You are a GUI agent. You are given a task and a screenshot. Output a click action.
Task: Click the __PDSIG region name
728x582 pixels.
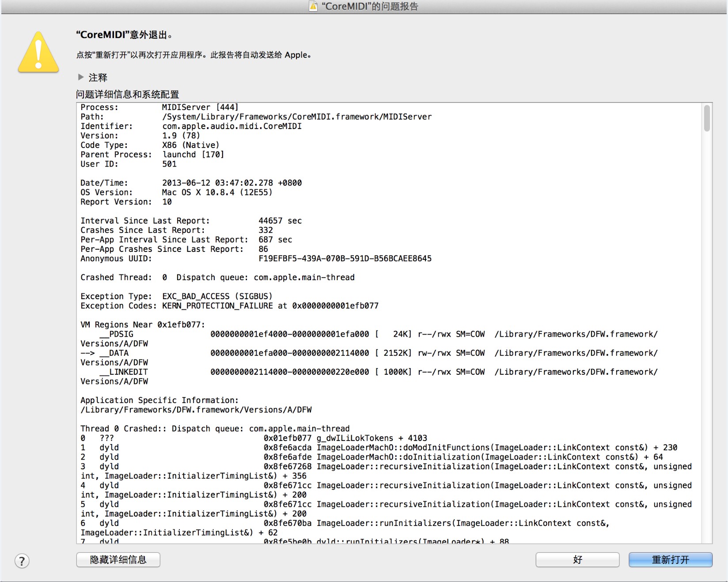click(116, 334)
